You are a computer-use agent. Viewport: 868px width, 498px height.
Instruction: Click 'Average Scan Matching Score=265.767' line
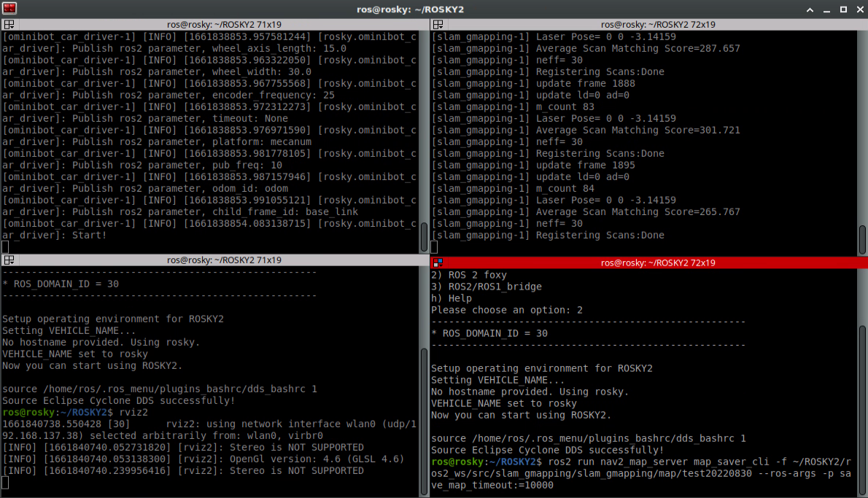point(586,212)
